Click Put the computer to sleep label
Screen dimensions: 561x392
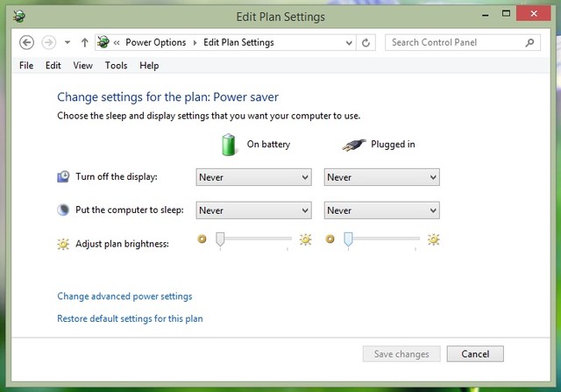click(x=130, y=210)
